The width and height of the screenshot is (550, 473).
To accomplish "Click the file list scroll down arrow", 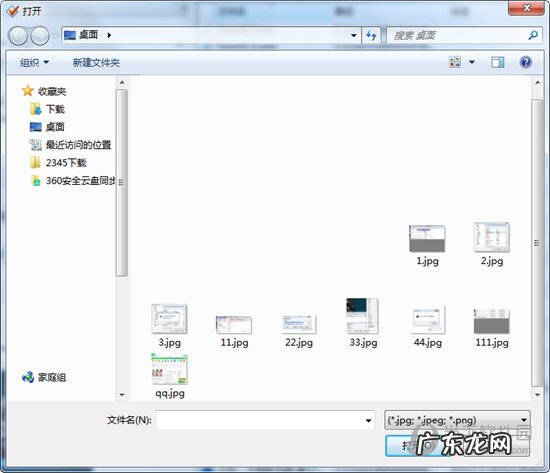I will click(537, 394).
